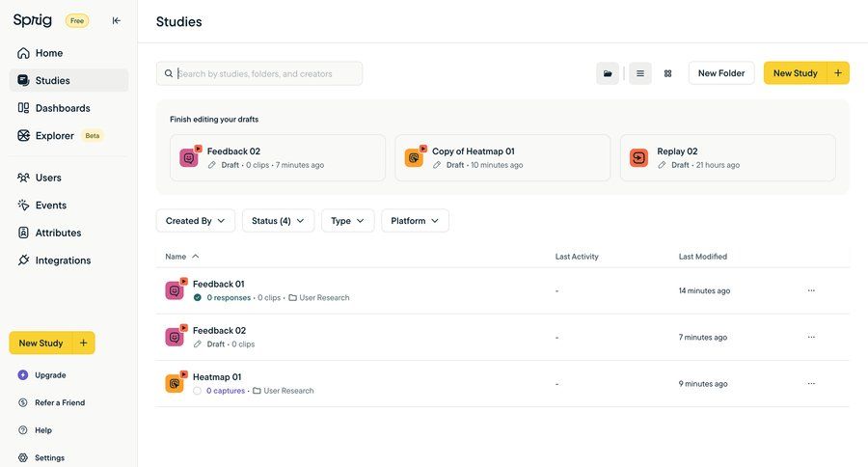Click the Settings gear icon
This screenshot has height=467, width=868.
(23, 458)
